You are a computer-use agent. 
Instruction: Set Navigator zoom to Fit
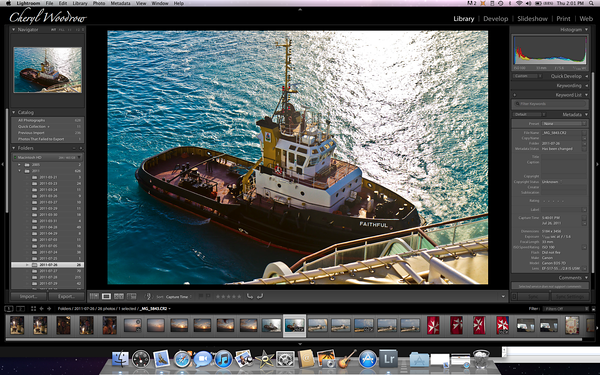54,29
